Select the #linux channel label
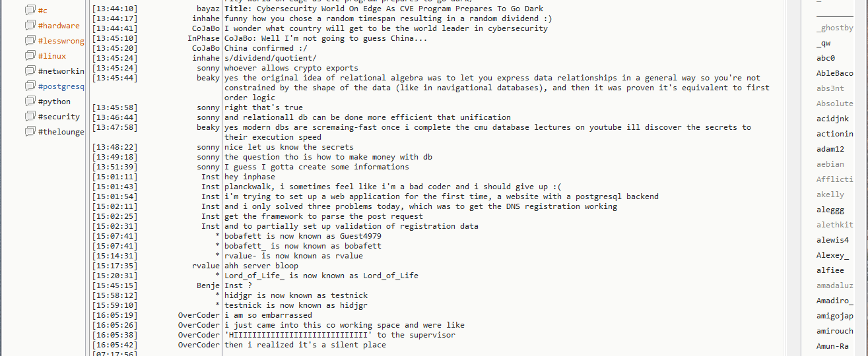This screenshot has height=356, width=868. (52, 56)
